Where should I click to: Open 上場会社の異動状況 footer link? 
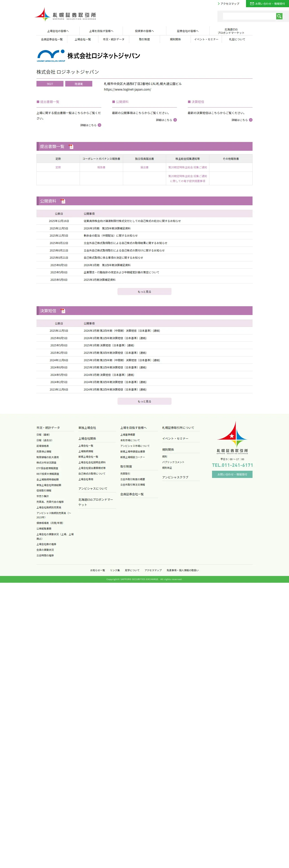[55, 537]
